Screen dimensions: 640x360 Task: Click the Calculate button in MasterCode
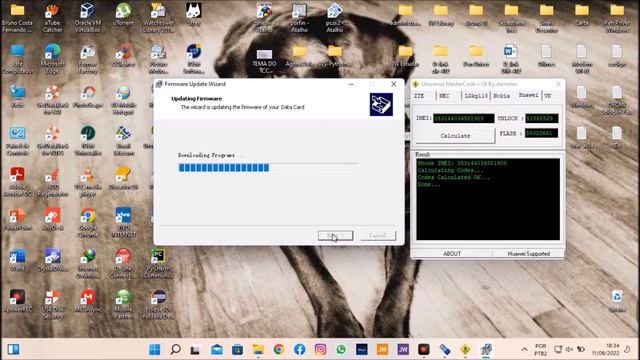(x=455, y=136)
